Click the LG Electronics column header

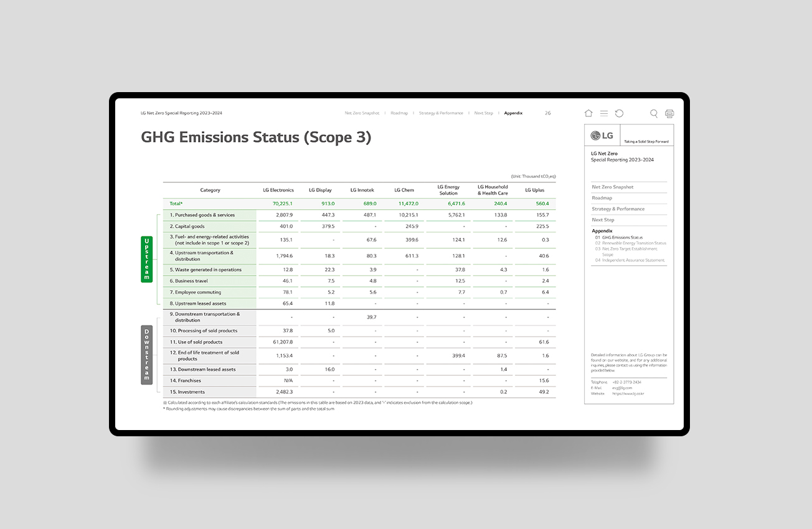tap(278, 190)
